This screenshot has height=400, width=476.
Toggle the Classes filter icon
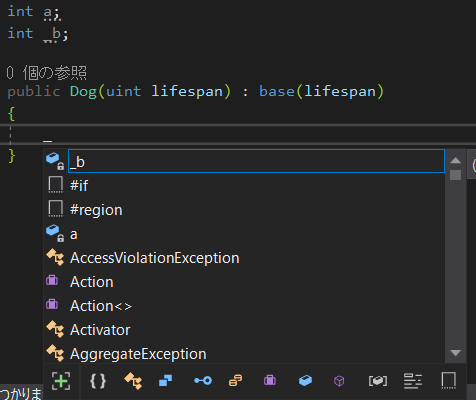point(133,381)
